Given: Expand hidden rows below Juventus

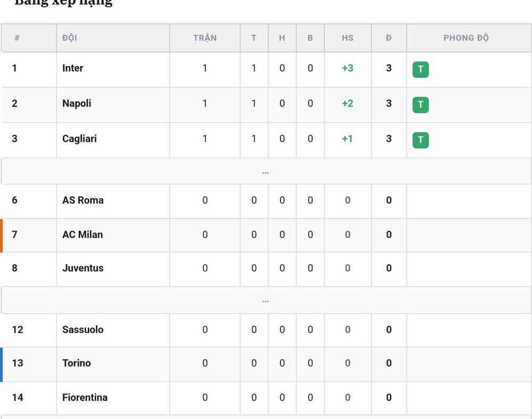Looking at the screenshot, I should (x=265, y=300).
